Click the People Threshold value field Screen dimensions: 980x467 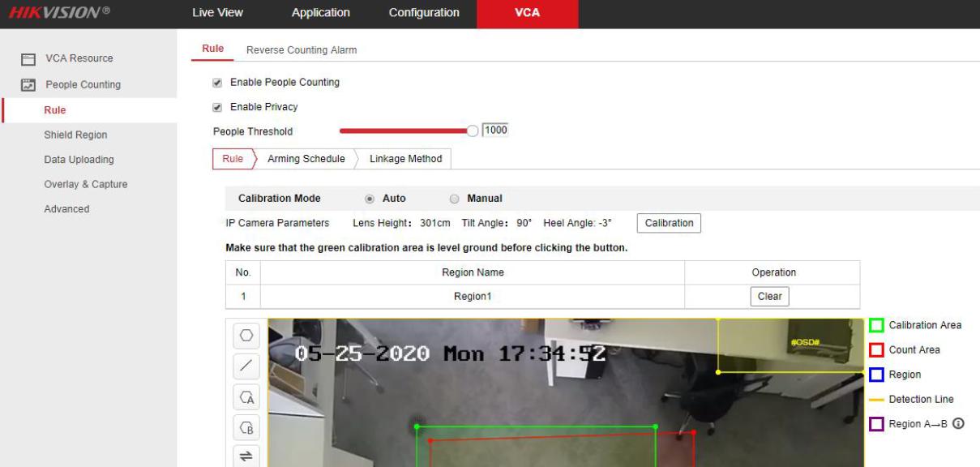[495, 131]
